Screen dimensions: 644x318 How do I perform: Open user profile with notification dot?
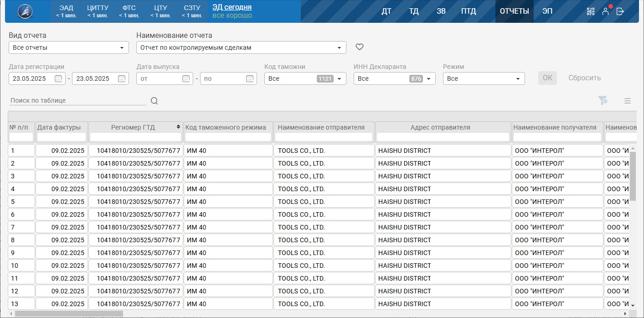point(605,11)
